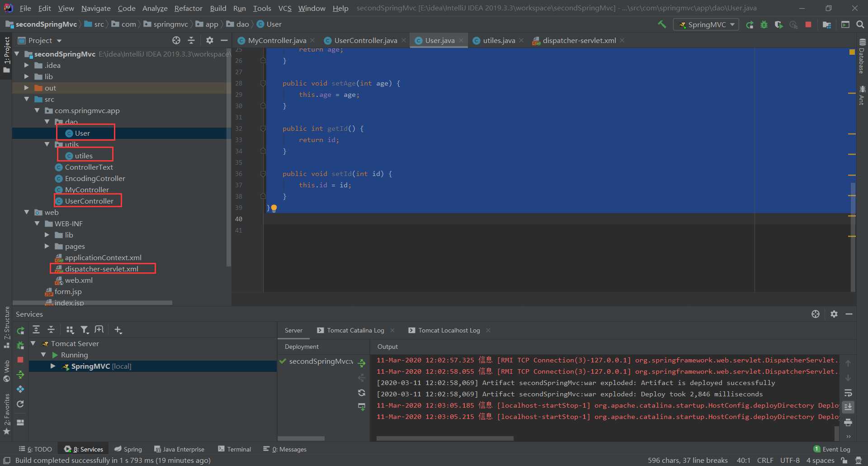Collapse the Tomcat Server node
The height and width of the screenshot is (466, 868).
tap(33, 343)
